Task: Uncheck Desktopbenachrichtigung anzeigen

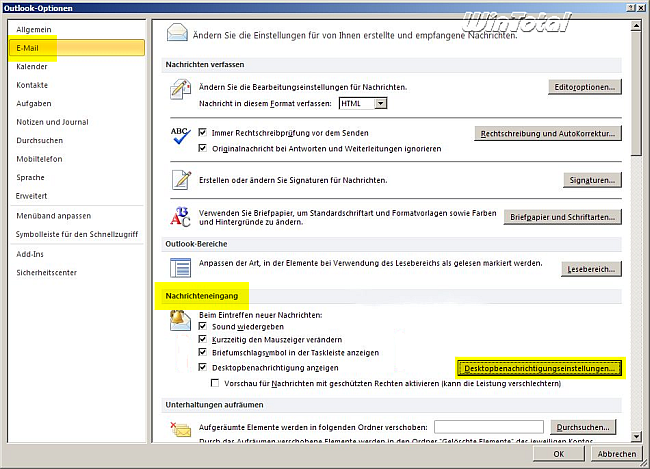Action: click(203, 367)
